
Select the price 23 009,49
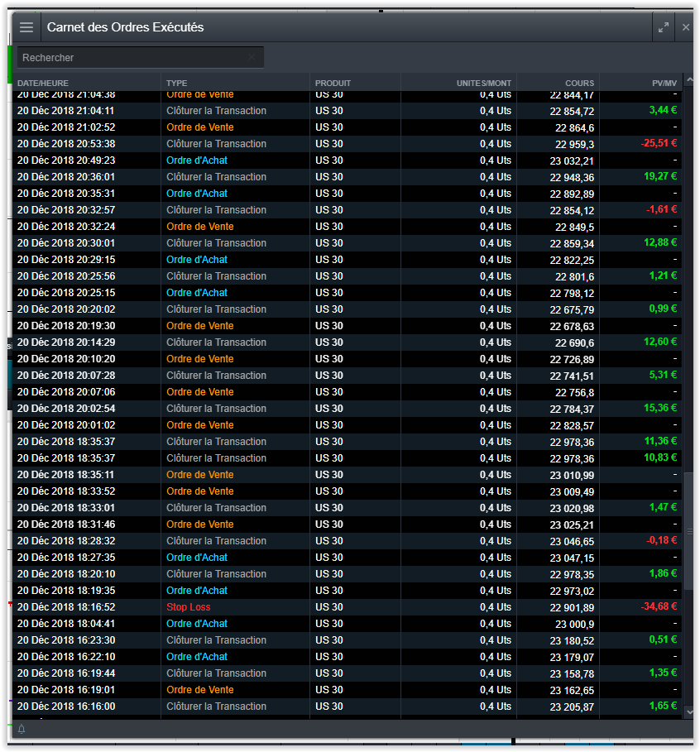(572, 492)
